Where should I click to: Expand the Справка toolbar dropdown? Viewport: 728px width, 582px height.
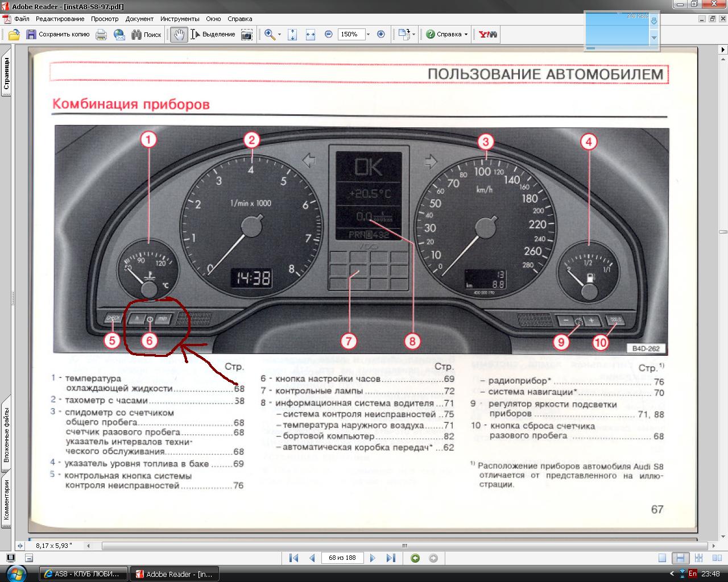(466, 35)
